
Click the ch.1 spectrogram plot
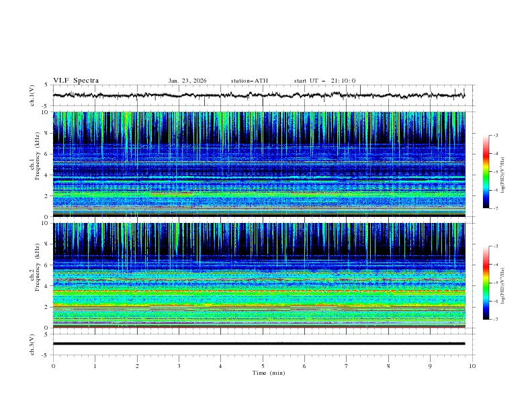259,164
